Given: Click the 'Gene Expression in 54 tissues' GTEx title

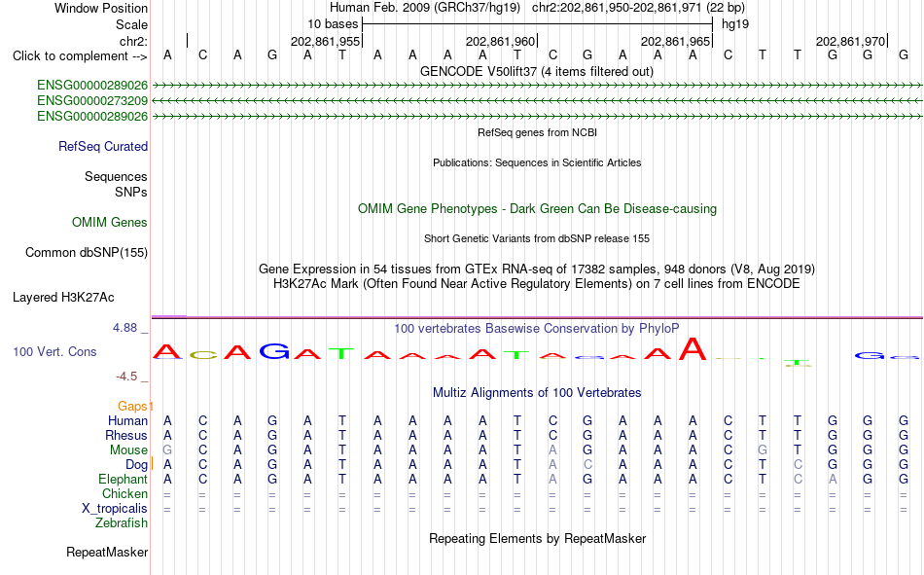Looking at the screenshot, I should click(537, 269).
